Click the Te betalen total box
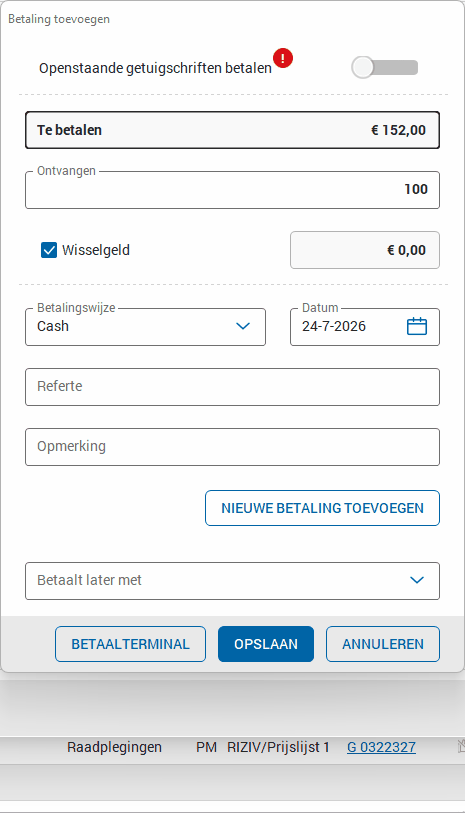Viewport: 465px width, 813px height. click(232, 130)
